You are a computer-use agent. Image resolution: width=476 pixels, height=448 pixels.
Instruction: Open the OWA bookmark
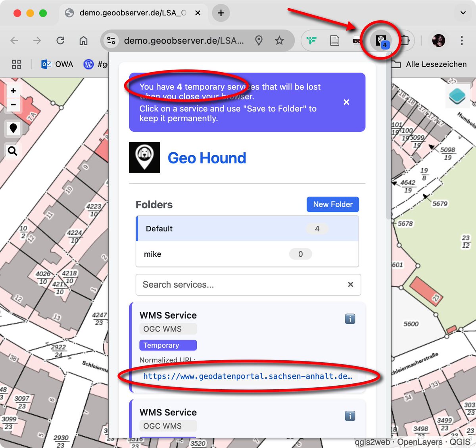coord(58,64)
